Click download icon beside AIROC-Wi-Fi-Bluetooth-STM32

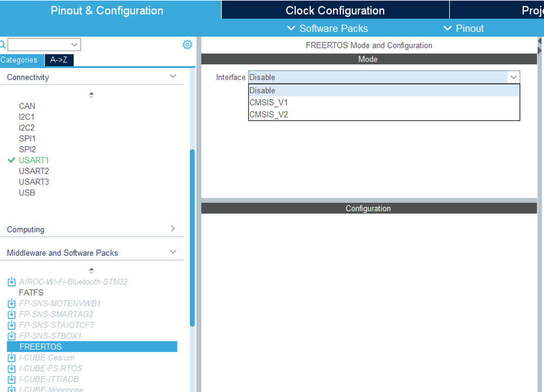tap(11, 281)
